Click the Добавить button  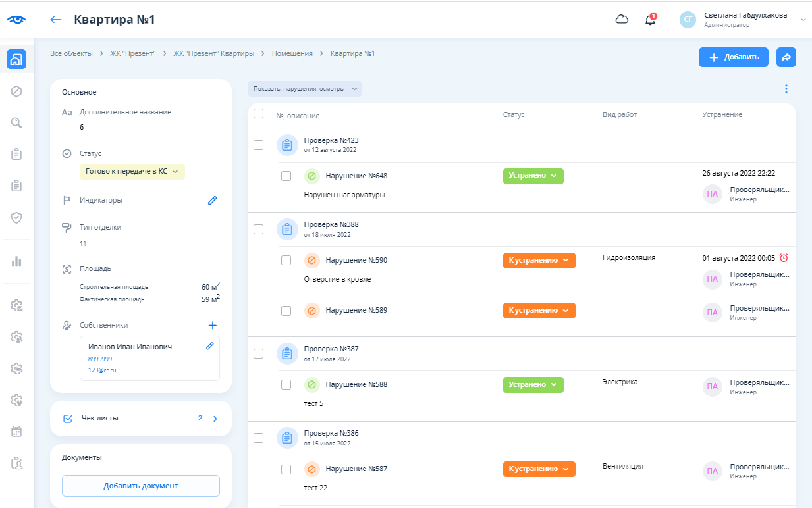pyautogui.click(x=733, y=57)
